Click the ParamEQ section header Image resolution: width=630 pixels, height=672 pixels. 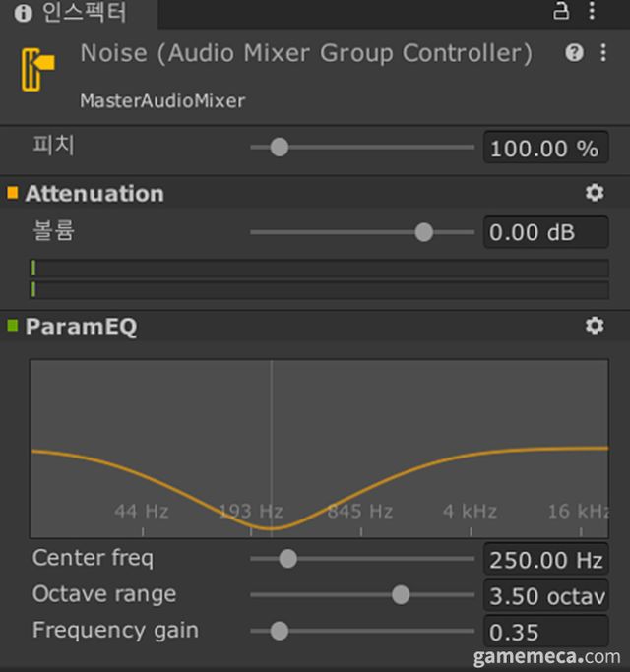(81, 326)
